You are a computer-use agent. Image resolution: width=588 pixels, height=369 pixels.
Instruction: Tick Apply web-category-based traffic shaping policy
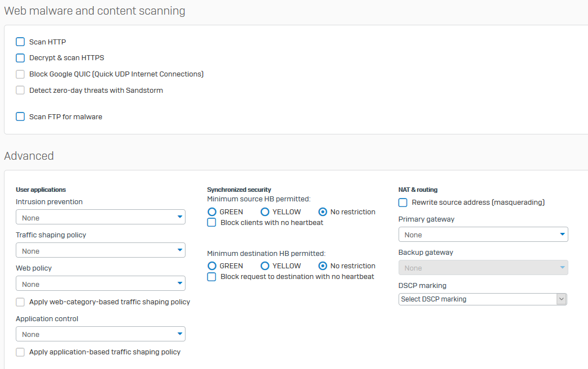point(20,302)
